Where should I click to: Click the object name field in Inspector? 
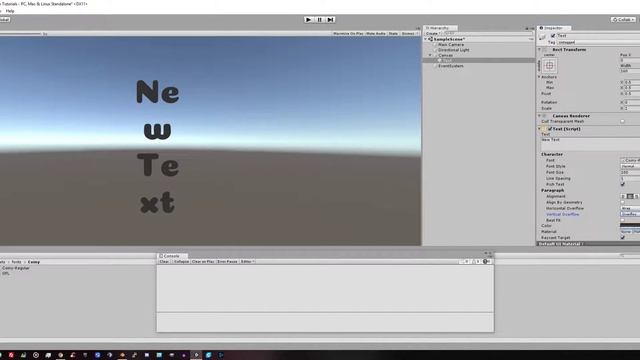point(598,36)
